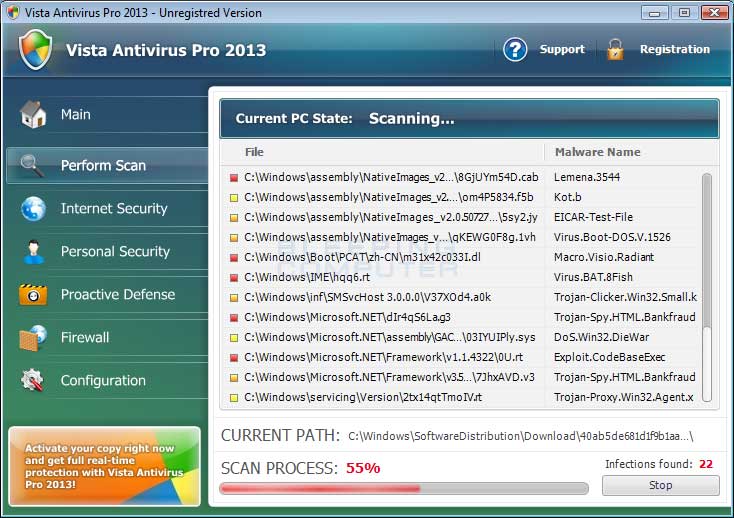Click the Activate your copy banner
The width and height of the screenshot is (734, 518).
coord(104,466)
